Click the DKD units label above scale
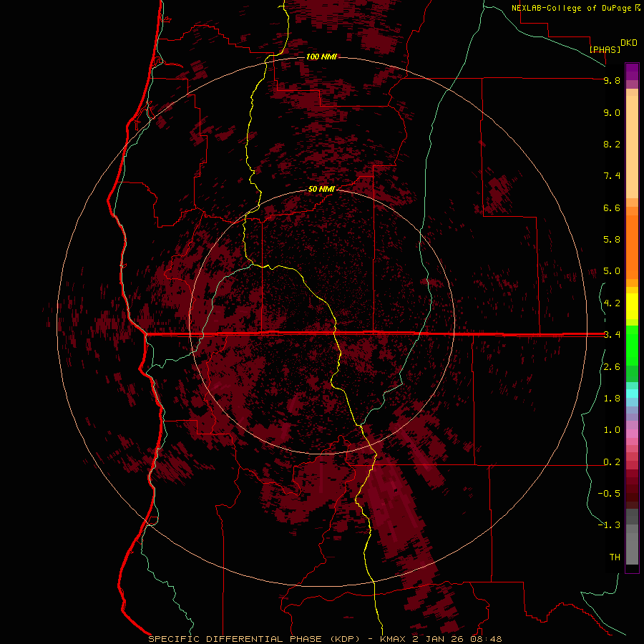 click(629, 42)
